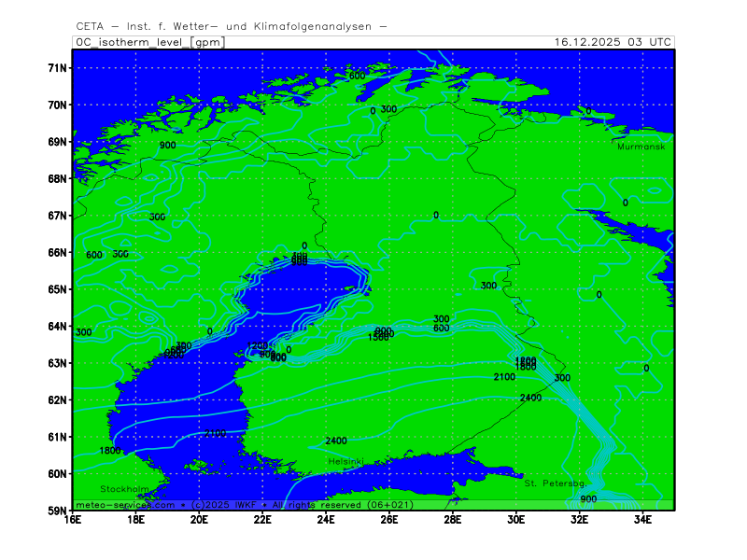Click the 30E longitude axis label
Screen dimensions: 747x560
click(x=515, y=521)
